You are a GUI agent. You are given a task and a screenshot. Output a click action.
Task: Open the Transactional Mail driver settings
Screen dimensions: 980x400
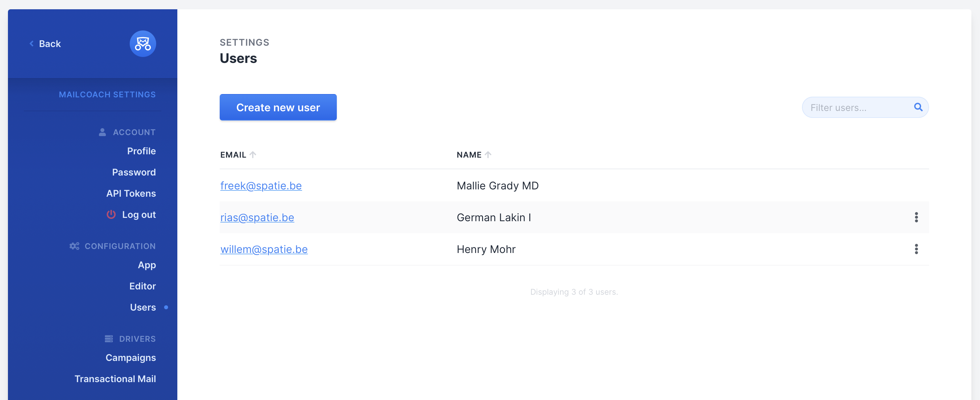click(x=115, y=379)
